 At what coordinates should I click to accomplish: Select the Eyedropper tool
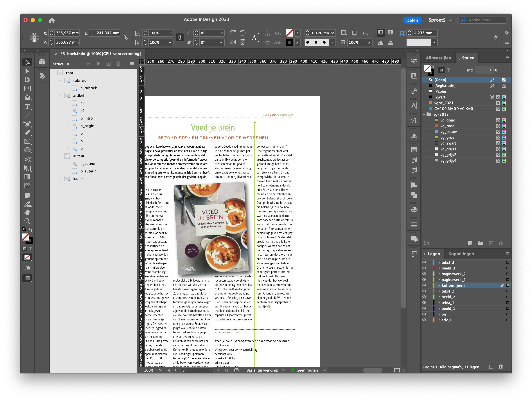pyautogui.click(x=27, y=204)
